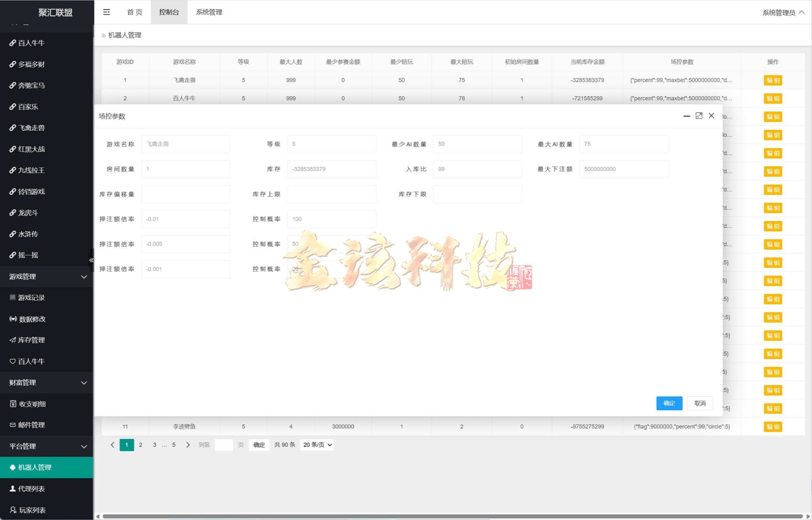Click the blue 确定 dialog button
Viewport: 812px width, 520px height.
(669, 403)
